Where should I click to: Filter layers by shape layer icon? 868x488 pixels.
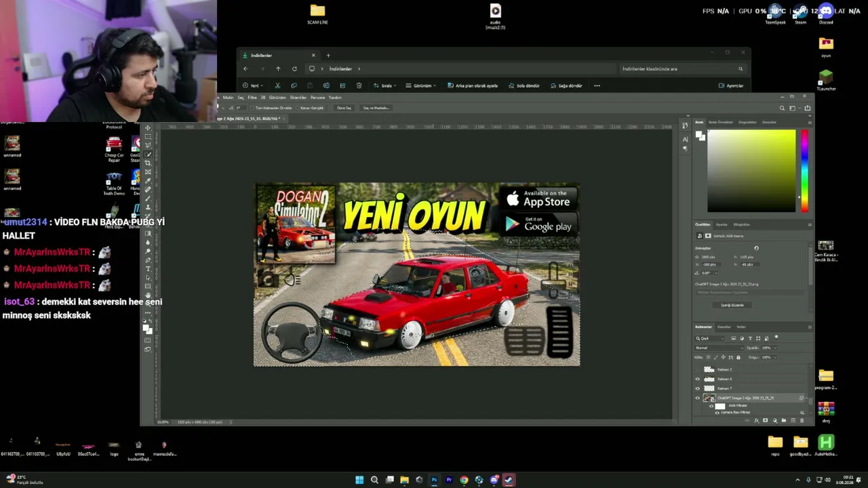758,338
